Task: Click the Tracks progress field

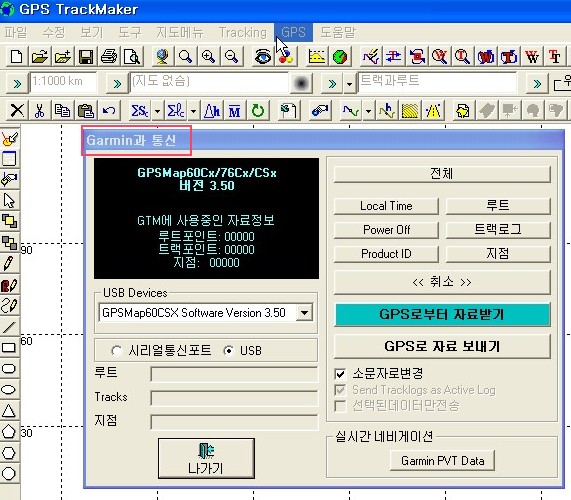Action: [234, 398]
